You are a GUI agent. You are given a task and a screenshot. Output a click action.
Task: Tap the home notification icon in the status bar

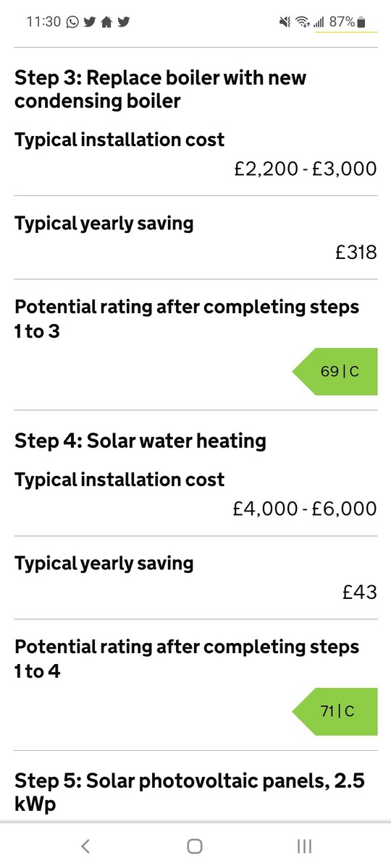point(106,22)
